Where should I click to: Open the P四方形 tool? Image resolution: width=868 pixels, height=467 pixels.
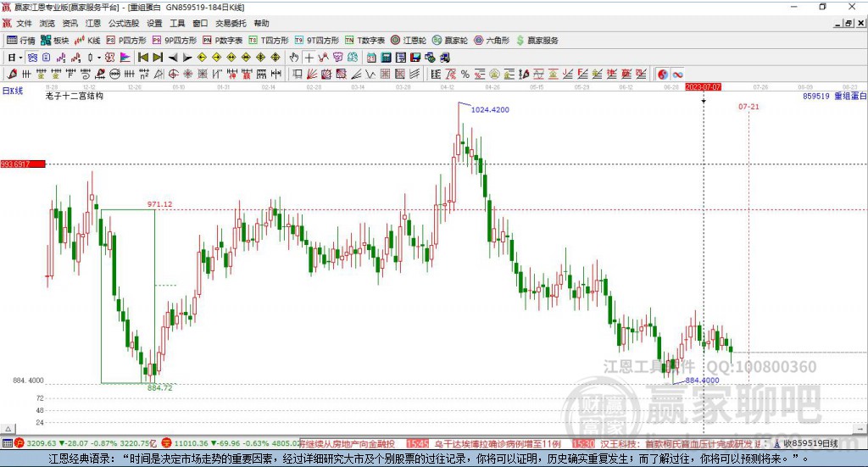tap(126, 41)
